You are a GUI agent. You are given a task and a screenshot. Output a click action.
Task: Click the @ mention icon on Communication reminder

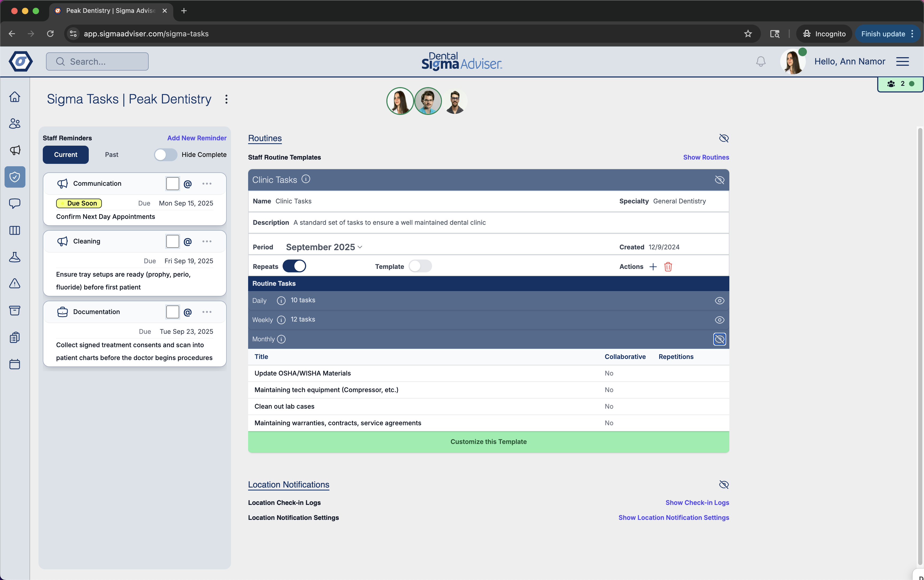(x=188, y=184)
